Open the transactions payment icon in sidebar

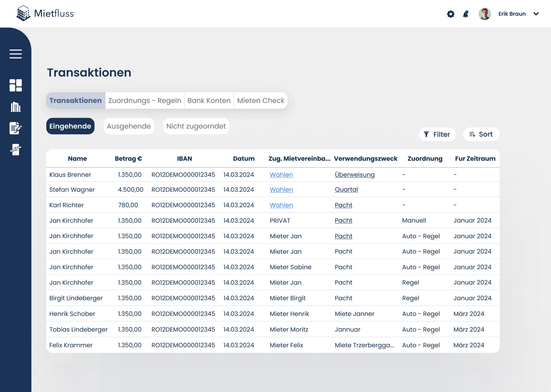click(16, 150)
